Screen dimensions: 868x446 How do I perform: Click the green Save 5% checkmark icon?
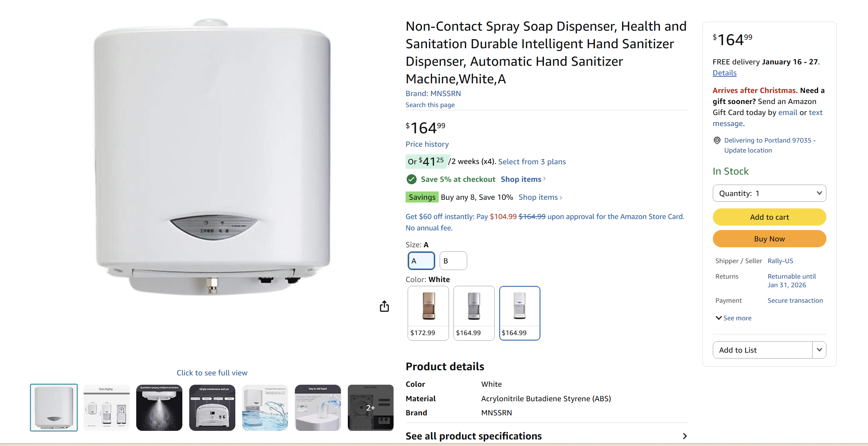pos(411,179)
